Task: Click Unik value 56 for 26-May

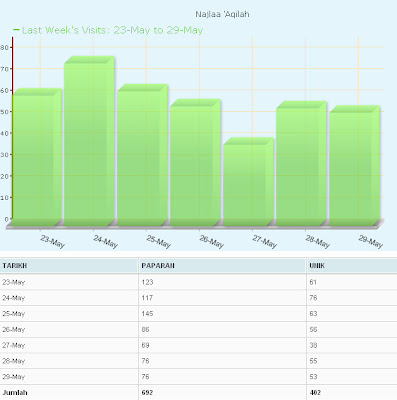Action: [313, 330]
